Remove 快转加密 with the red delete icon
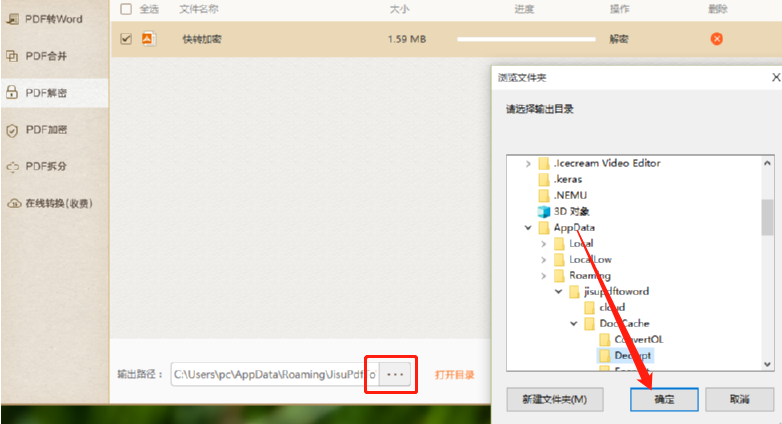782x424 pixels. pyautogui.click(x=717, y=39)
